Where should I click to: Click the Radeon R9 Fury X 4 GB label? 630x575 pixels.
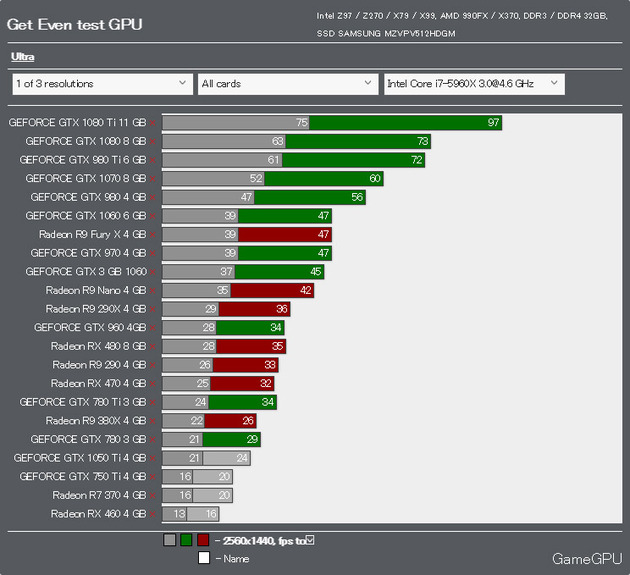[92, 234]
